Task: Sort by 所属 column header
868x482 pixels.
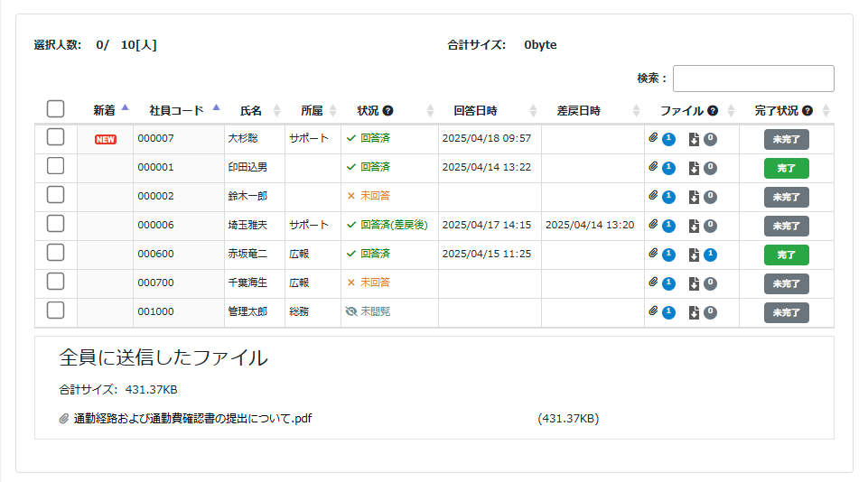Action: pos(312,111)
